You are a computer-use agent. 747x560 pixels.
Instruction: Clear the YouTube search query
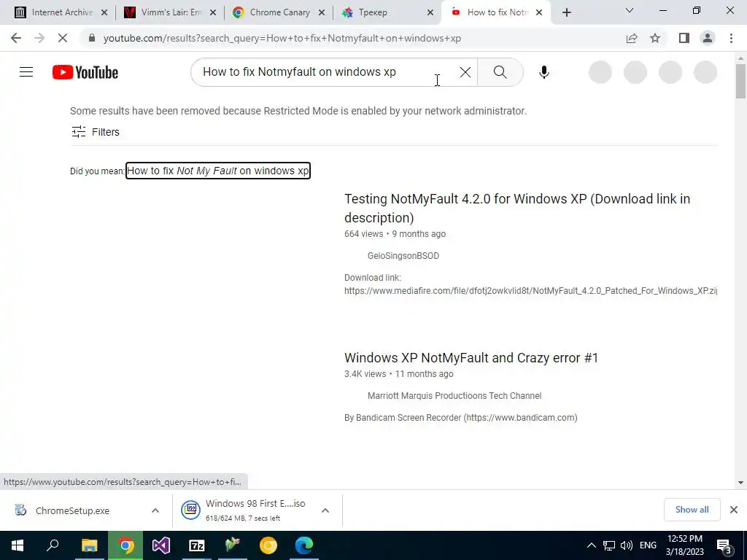click(465, 72)
